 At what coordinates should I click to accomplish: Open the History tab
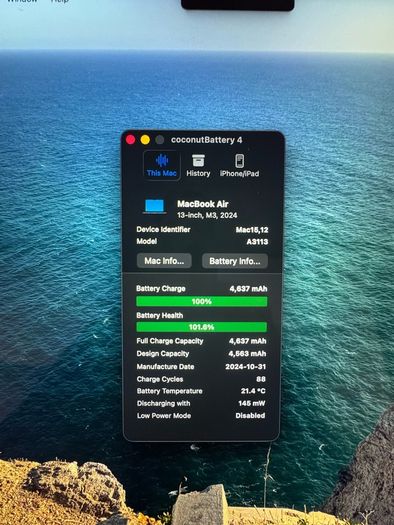coord(198,165)
